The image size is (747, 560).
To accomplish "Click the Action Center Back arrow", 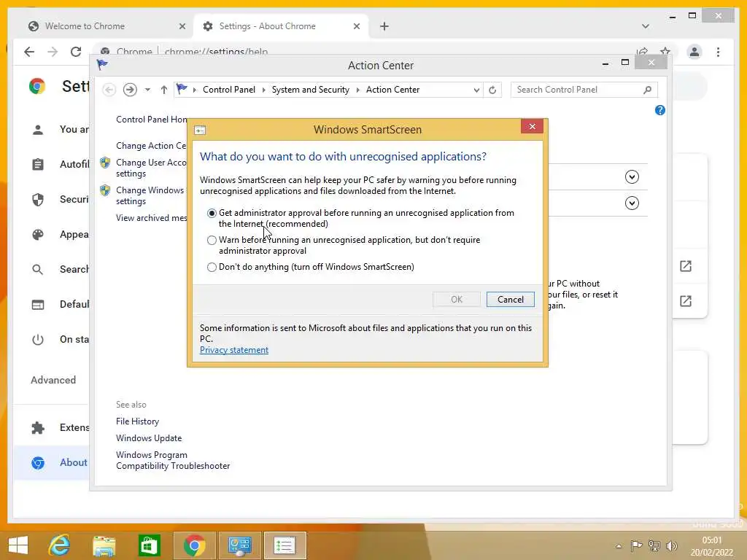I will (x=109, y=90).
